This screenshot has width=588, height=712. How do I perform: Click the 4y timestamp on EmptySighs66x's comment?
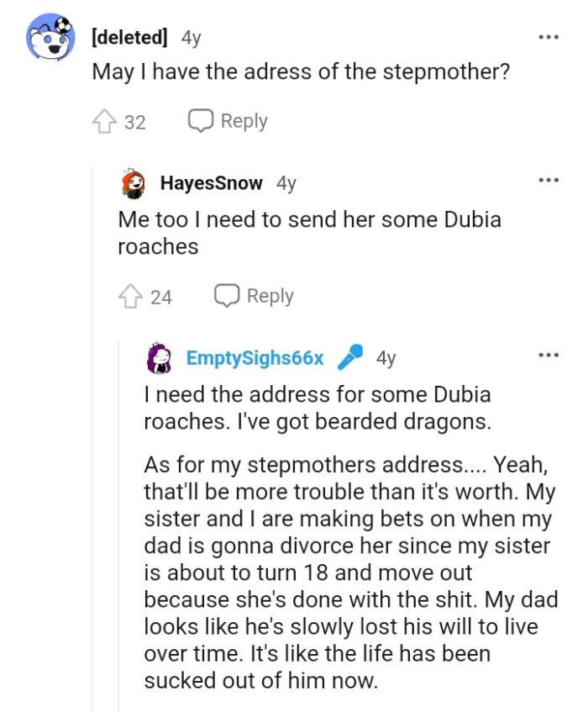click(x=386, y=356)
